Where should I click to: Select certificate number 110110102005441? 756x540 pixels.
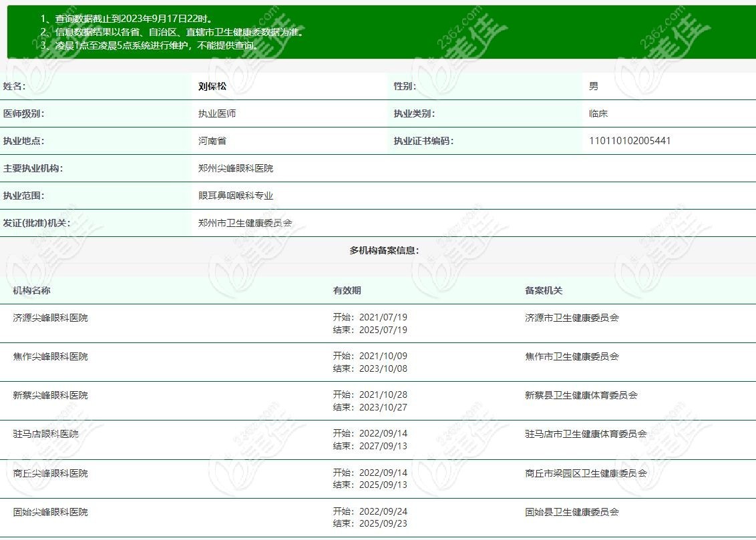(630, 141)
